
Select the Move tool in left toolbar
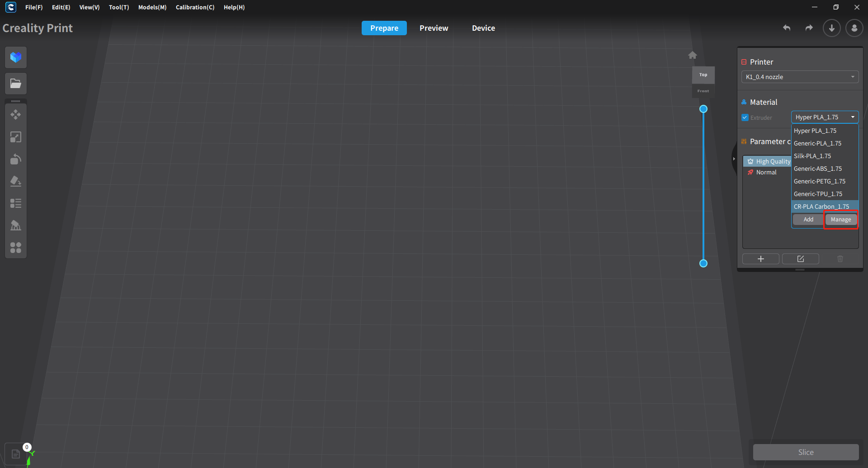[x=16, y=115]
